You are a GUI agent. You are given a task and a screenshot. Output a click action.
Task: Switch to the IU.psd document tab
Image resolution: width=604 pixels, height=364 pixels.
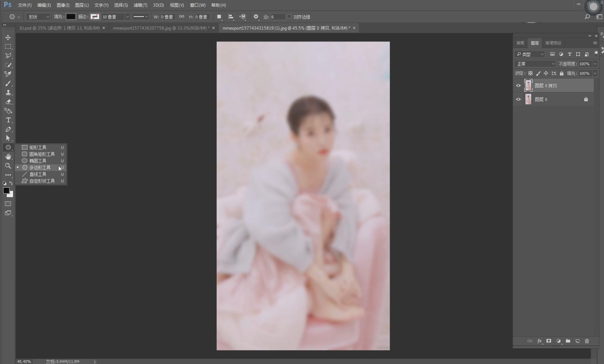[x=60, y=28]
